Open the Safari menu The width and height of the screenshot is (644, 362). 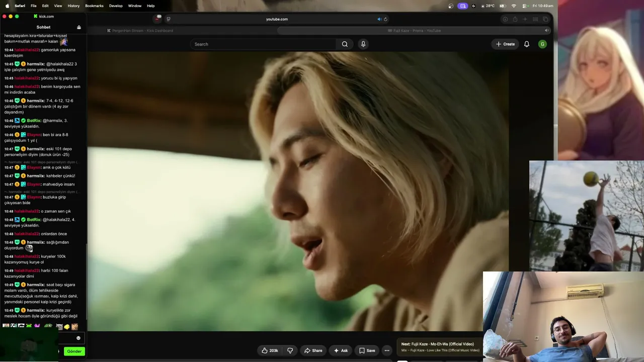click(20, 6)
